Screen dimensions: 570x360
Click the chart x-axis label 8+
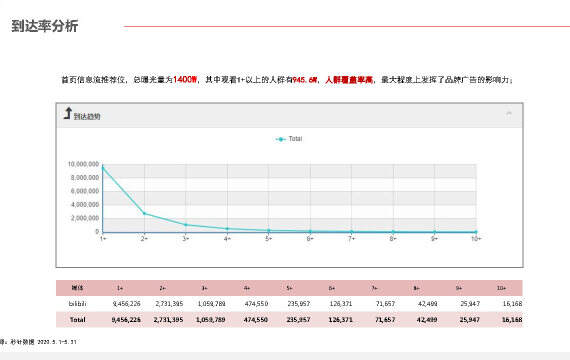pyautogui.click(x=393, y=239)
